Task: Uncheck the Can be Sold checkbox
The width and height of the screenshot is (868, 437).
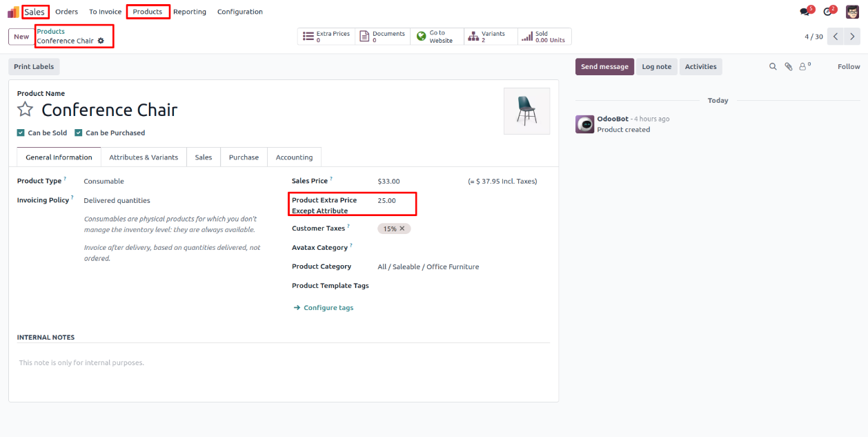Action: [x=21, y=133]
